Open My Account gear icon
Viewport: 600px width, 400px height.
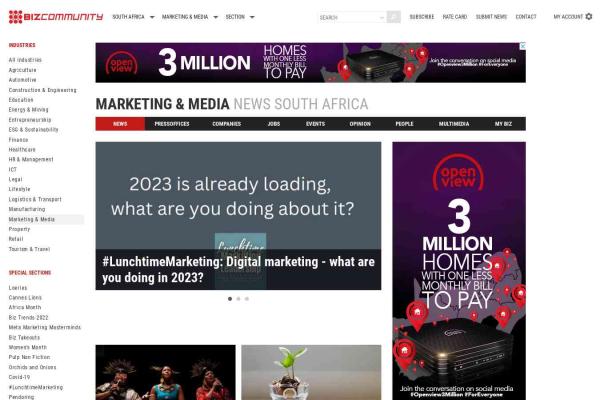click(589, 16)
